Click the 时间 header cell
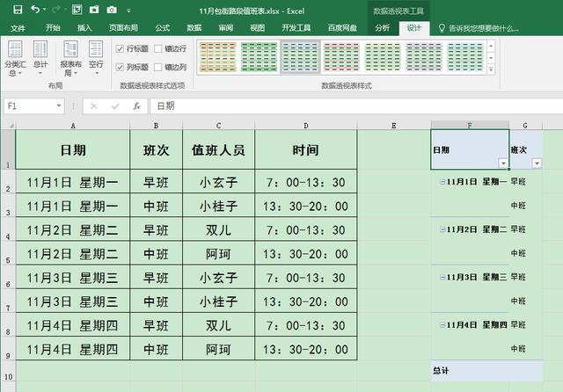The width and height of the screenshot is (563, 392). click(306, 149)
